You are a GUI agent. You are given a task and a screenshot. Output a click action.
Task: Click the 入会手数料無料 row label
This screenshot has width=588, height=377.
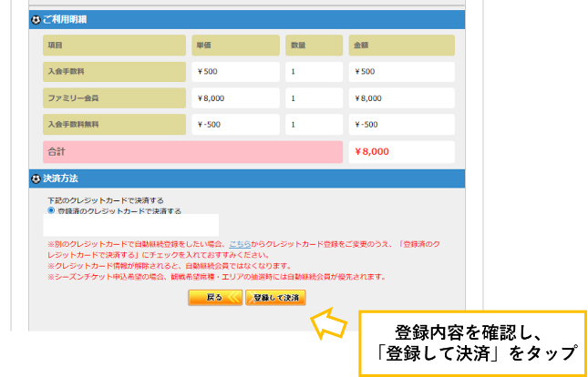114,125
